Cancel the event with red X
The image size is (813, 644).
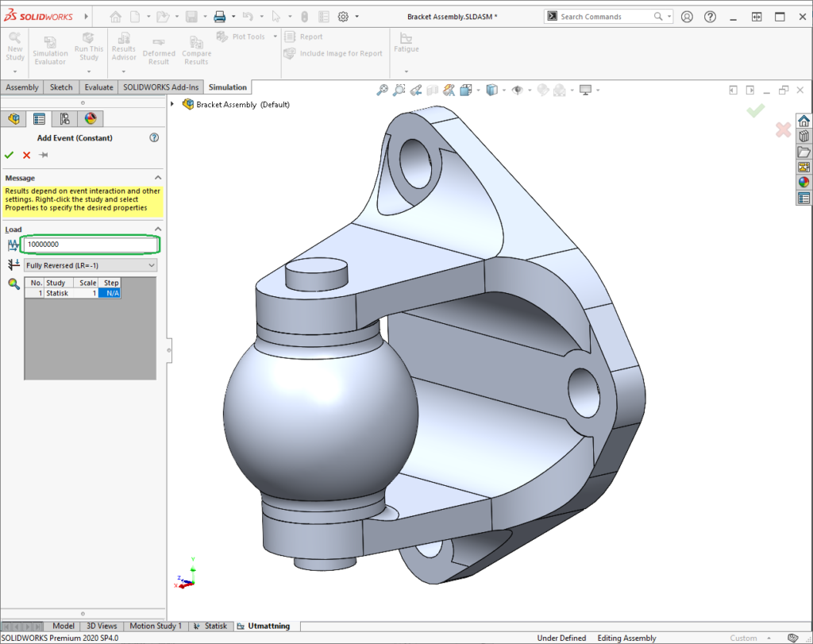27,155
